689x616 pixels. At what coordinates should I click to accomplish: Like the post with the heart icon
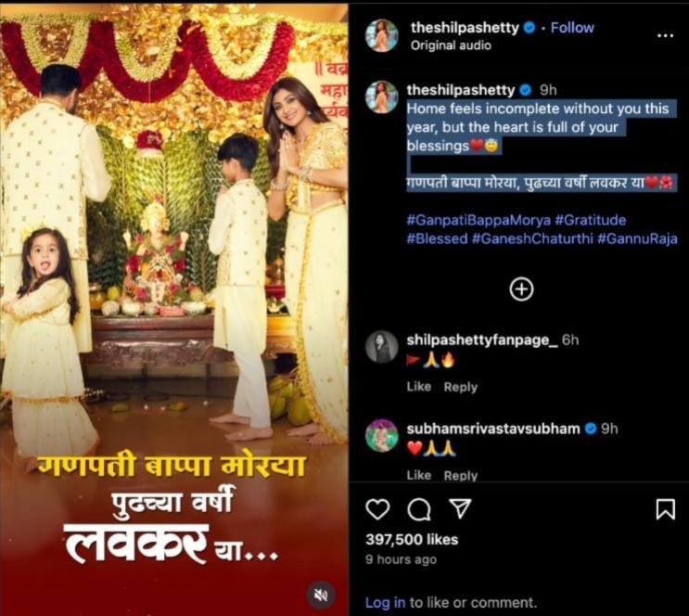coord(377,509)
